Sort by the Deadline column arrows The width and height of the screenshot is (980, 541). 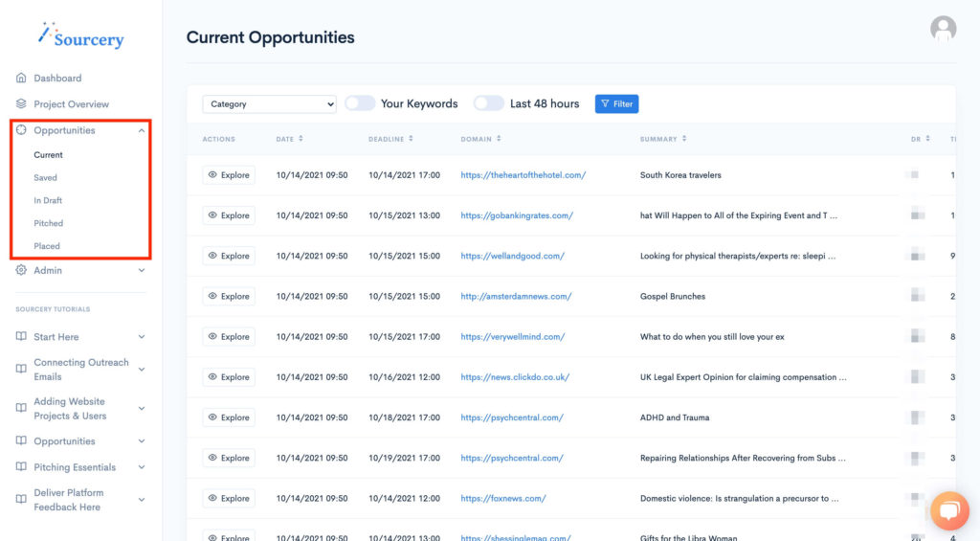pos(411,139)
